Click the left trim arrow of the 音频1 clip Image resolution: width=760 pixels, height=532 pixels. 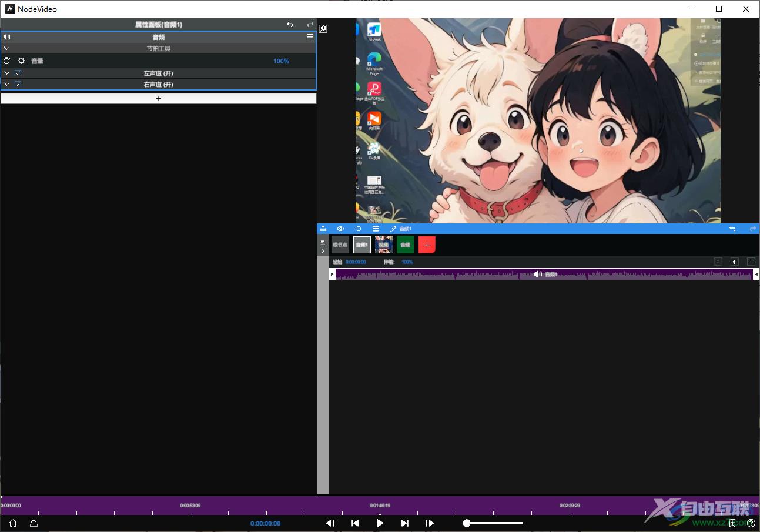[x=332, y=274]
